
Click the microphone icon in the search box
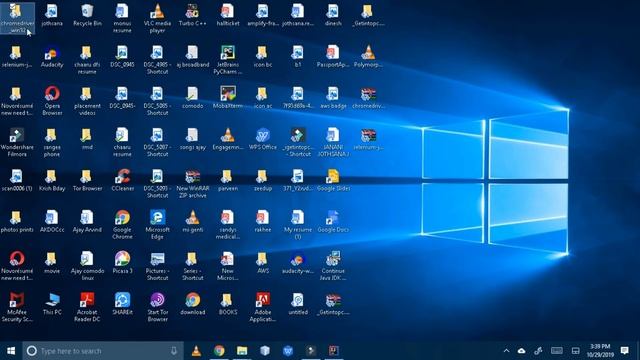coord(173,351)
